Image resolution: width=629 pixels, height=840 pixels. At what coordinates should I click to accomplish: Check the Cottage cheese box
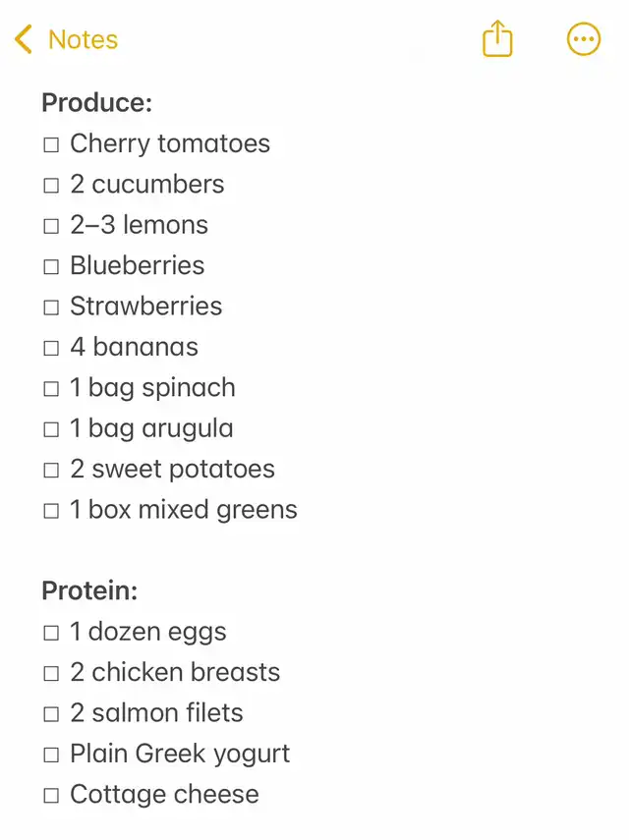[x=51, y=796]
